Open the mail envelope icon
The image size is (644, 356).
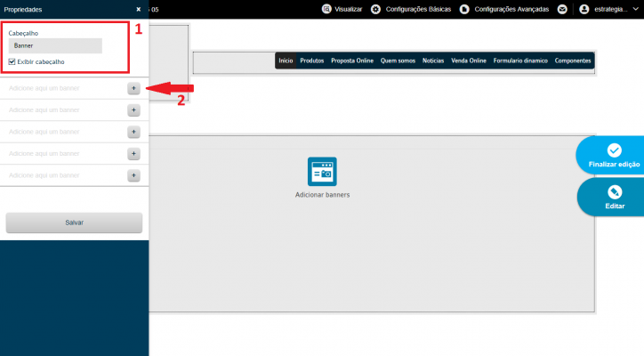coord(562,9)
